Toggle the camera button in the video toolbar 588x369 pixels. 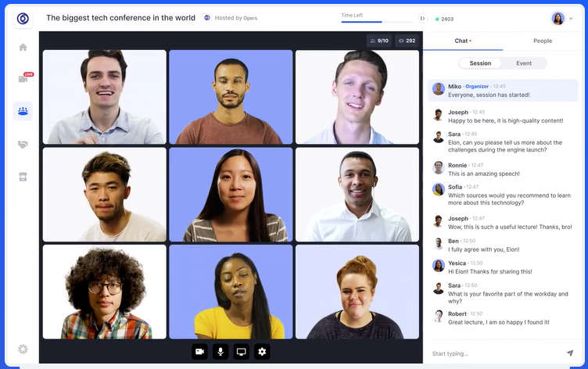pos(199,352)
